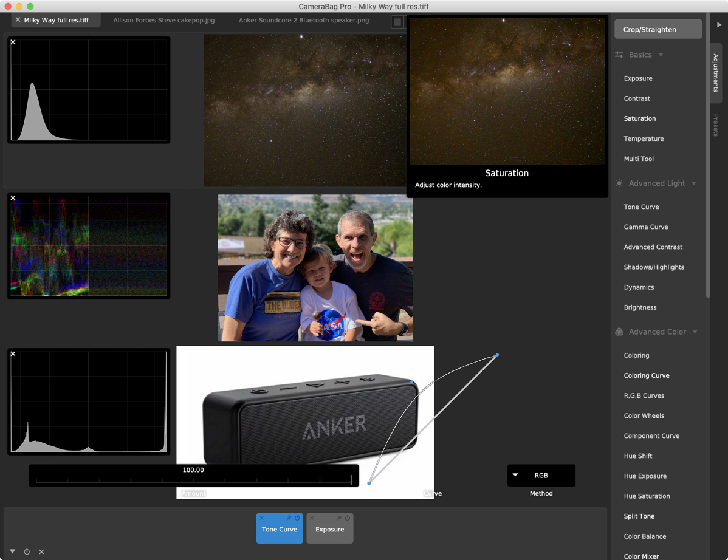Screen dimensions: 728x560
Task: Open the Presets side tab
Action: point(716,125)
